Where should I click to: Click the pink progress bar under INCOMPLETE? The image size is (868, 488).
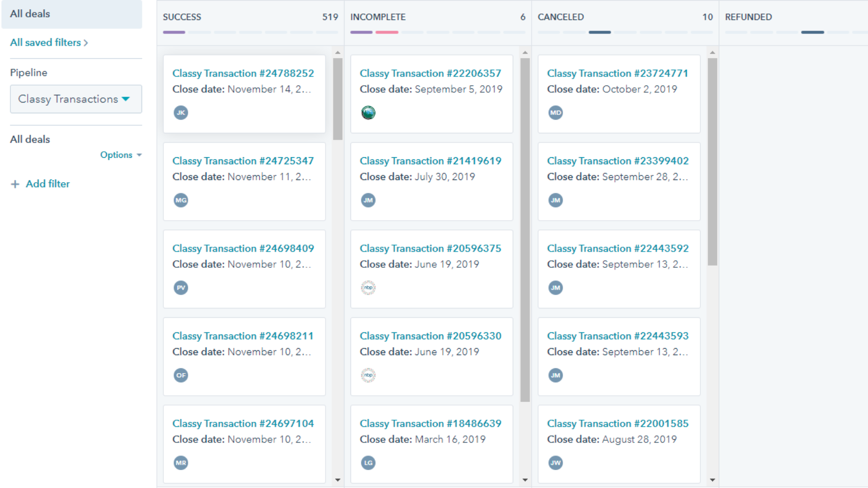pos(387,33)
